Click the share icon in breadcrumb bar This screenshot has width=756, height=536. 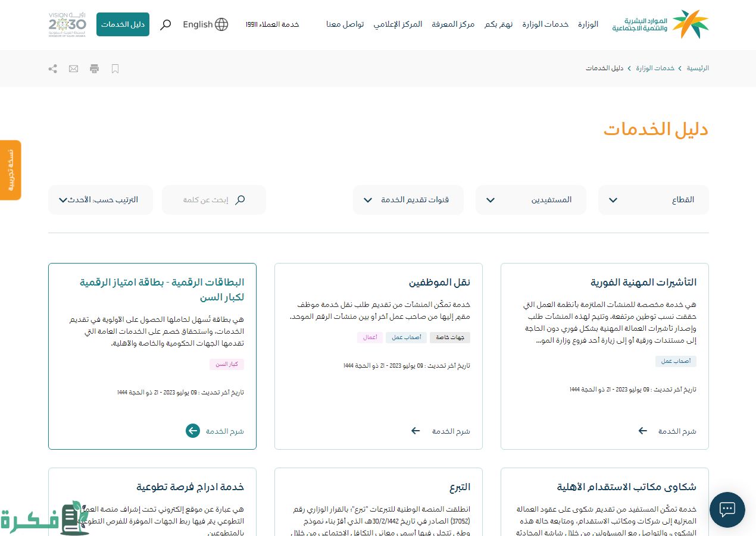coord(53,68)
